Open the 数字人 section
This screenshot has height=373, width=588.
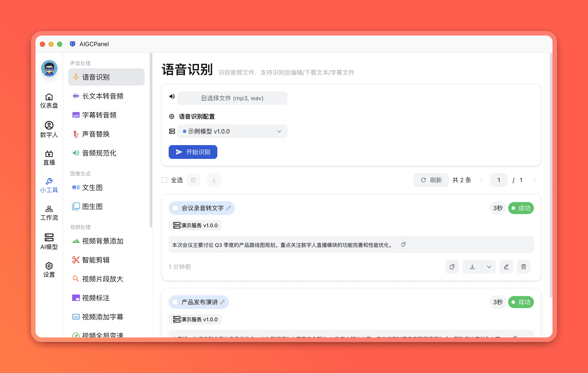tap(49, 130)
